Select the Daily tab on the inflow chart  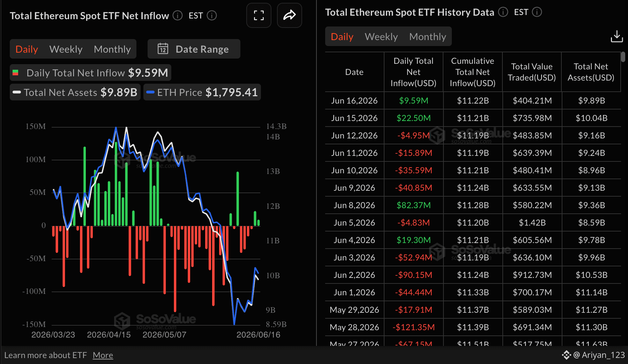(x=27, y=49)
